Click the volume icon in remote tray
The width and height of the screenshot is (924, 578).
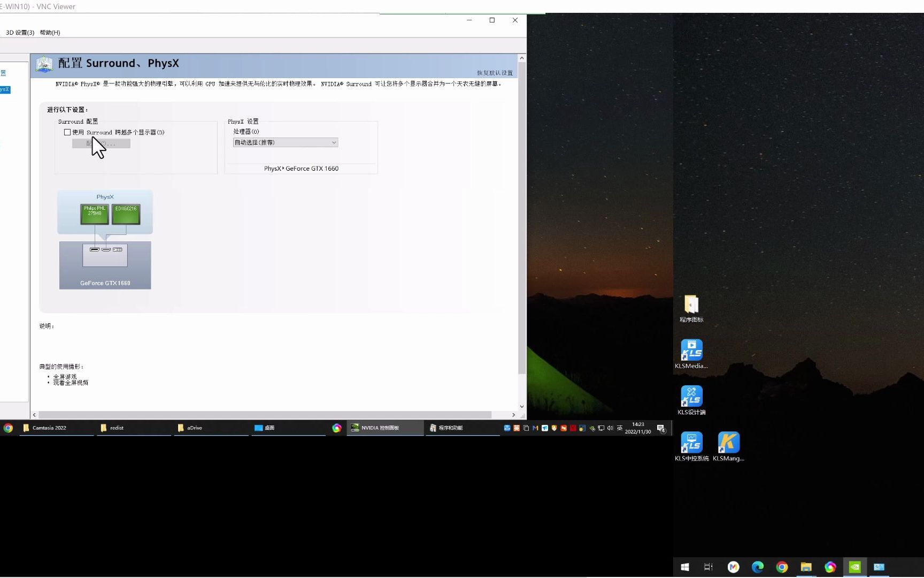tap(610, 428)
